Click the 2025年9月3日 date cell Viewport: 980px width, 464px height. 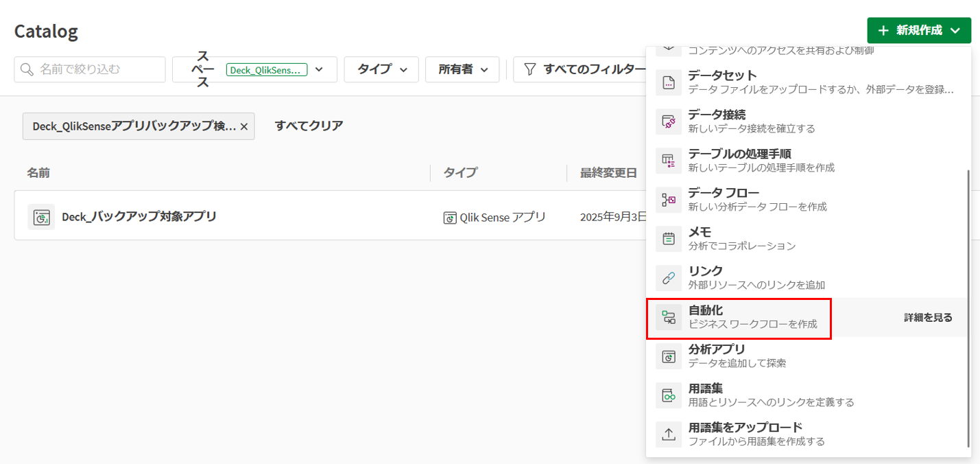[613, 218]
